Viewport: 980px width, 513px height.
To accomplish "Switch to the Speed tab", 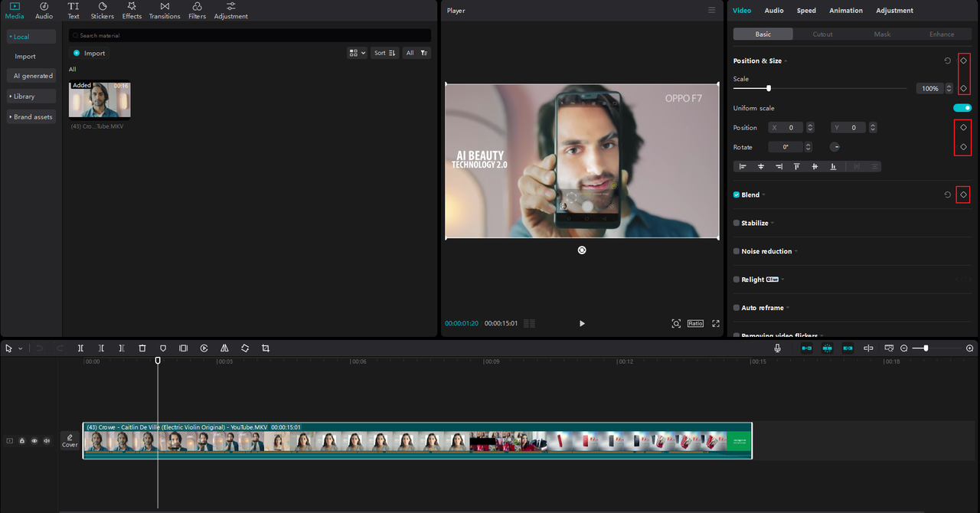I will coord(806,11).
